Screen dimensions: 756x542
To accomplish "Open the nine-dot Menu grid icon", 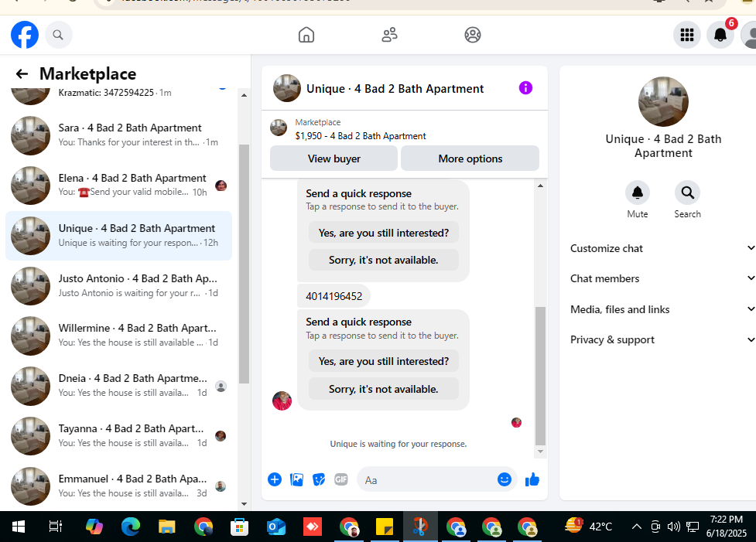I will click(x=687, y=35).
